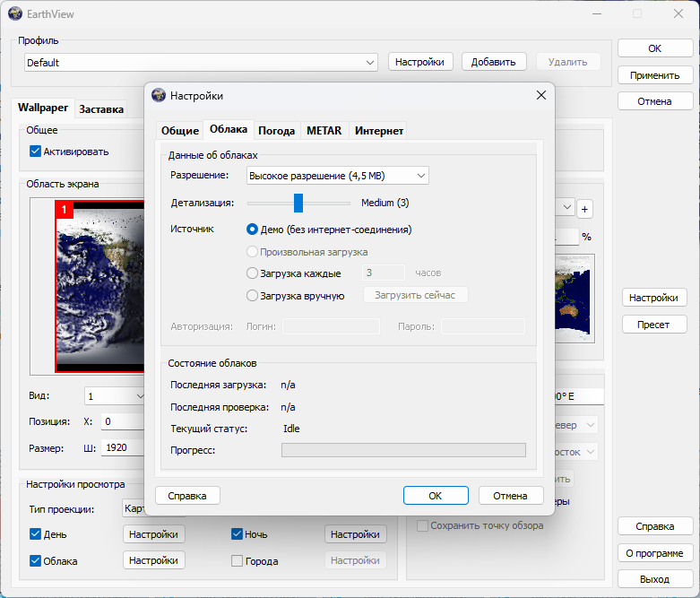Viewport: 700px width, 598px height.
Task: Toggle the Активировать checkbox
Action: pyautogui.click(x=36, y=152)
